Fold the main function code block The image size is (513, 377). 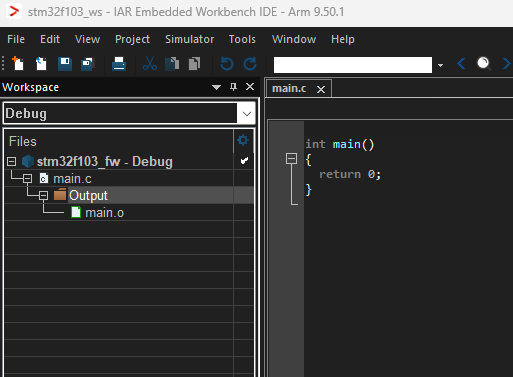pos(291,158)
